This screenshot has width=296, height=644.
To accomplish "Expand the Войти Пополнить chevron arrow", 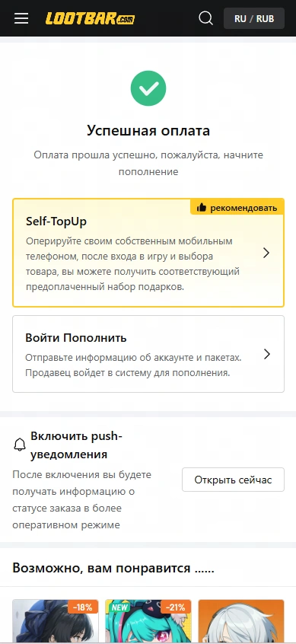I will [x=267, y=354].
